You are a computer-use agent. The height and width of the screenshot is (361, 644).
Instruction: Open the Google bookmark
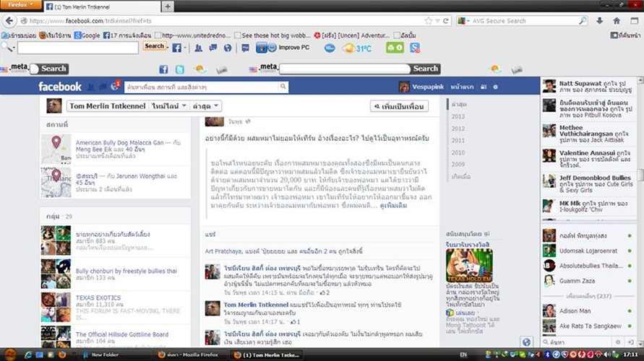click(x=87, y=35)
